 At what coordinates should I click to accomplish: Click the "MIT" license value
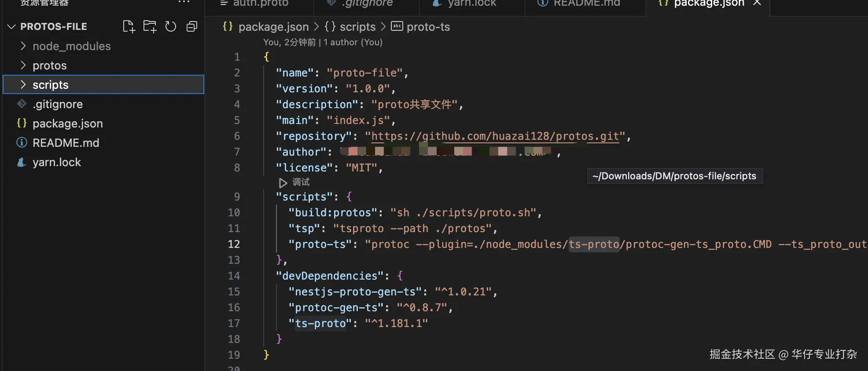click(361, 168)
